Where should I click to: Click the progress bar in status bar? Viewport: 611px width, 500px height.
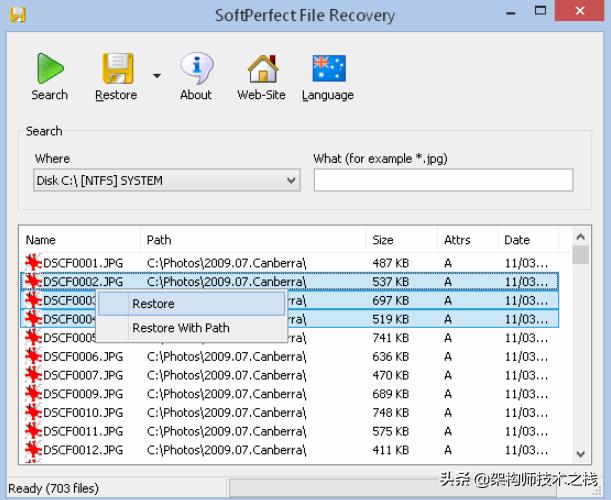(x=393, y=488)
